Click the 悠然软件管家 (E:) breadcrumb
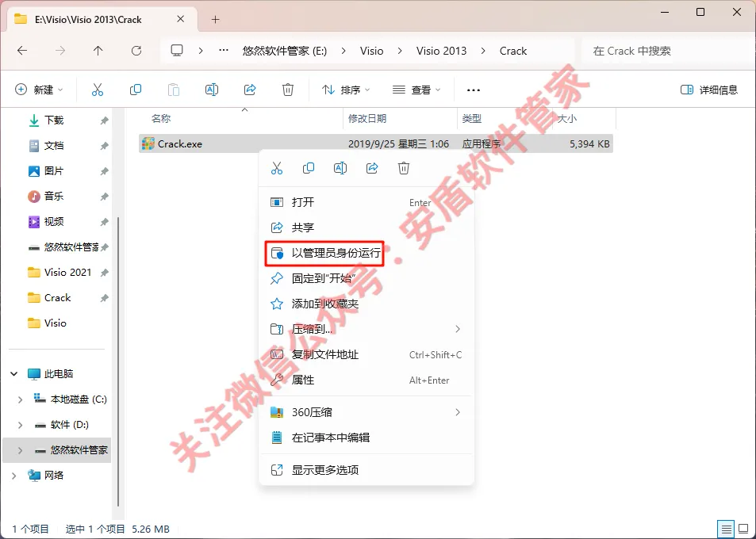The height and width of the screenshot is (539, 756). 285,51
